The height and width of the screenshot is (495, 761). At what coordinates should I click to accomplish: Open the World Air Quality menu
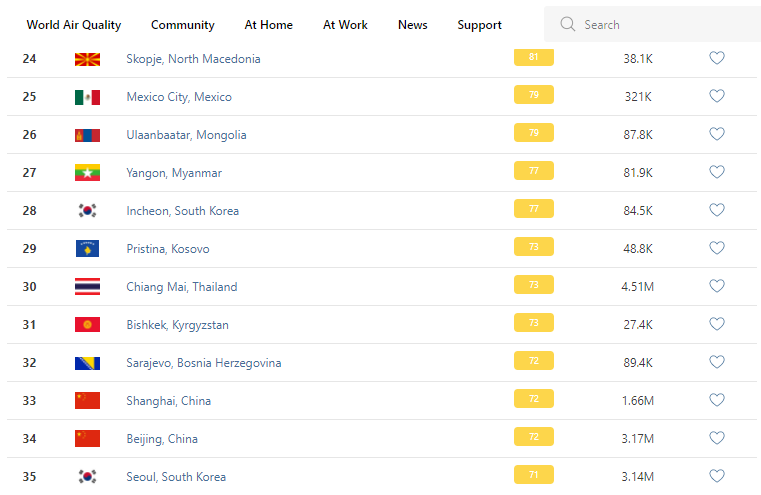[74, 25]
